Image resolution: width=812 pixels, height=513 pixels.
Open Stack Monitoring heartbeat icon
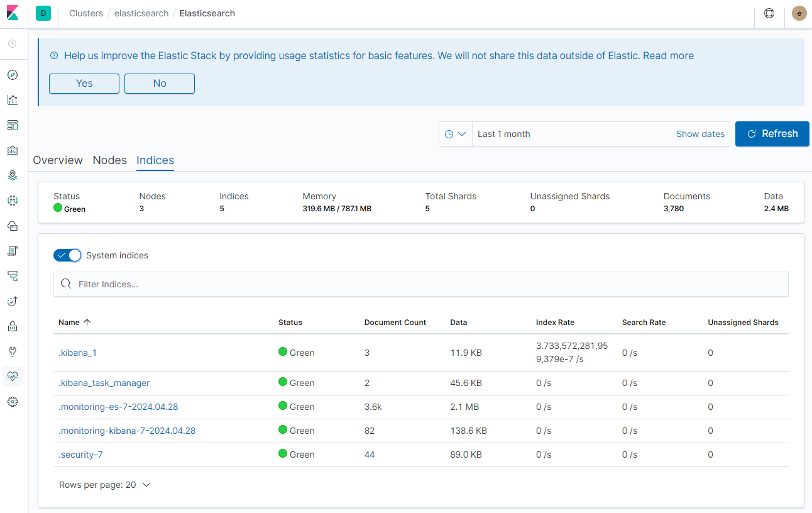pyautogui.click(x=13, y=377)
